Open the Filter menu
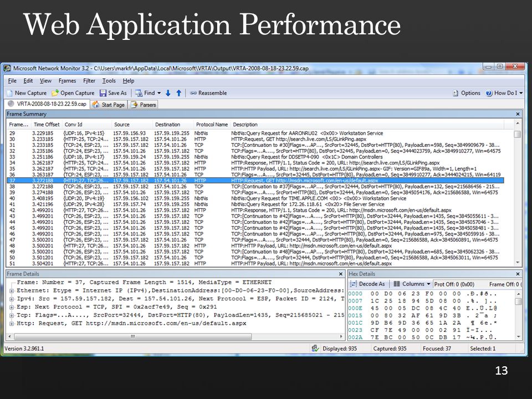 pyautogui.click(x=89, y=81)
